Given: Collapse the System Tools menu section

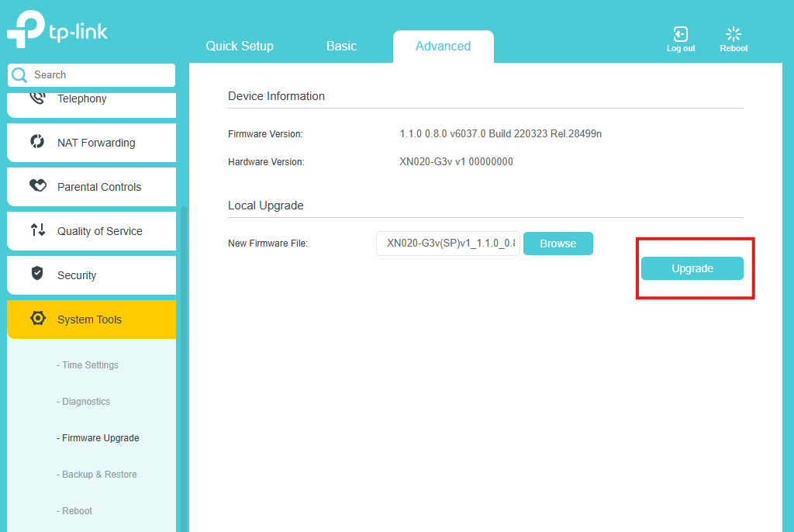Looking at the screenshot, I should point(91,320).
